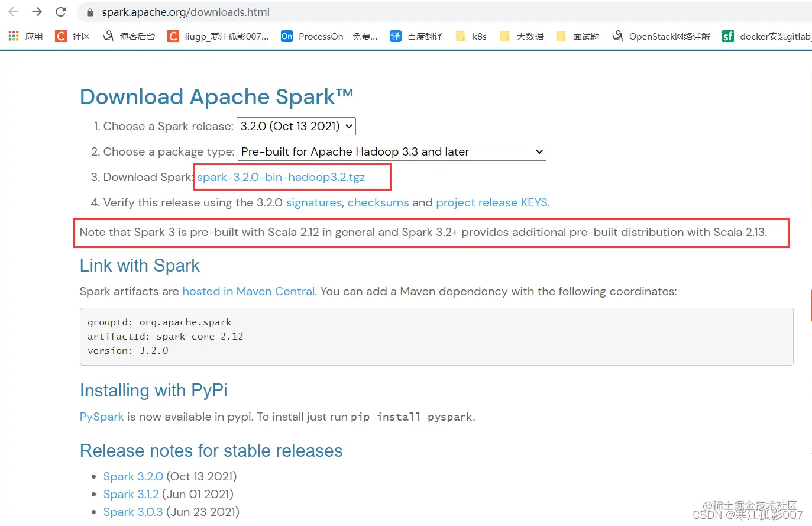The height and width of the screenshot is (526, 812).
Task: Click the Note about Scala 2.12 text
Action: coord(423,232)
